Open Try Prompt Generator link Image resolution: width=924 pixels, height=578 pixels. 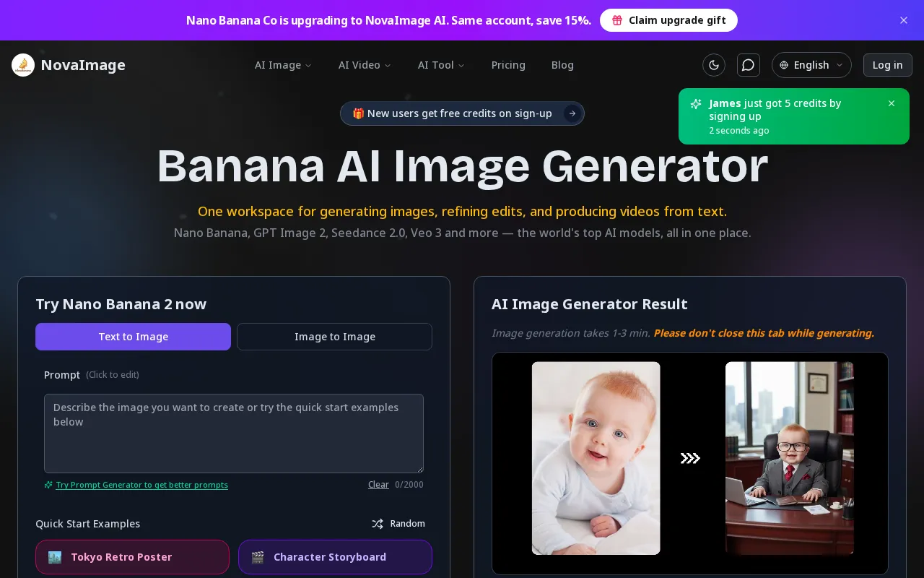(x=142, y=485)
